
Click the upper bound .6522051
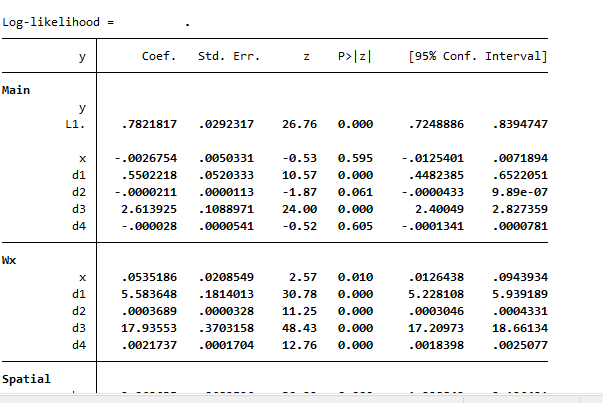point(520,175)
